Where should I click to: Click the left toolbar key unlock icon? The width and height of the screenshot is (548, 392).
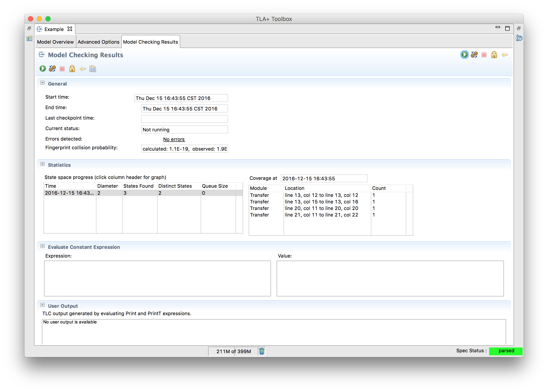click(83, 69)
